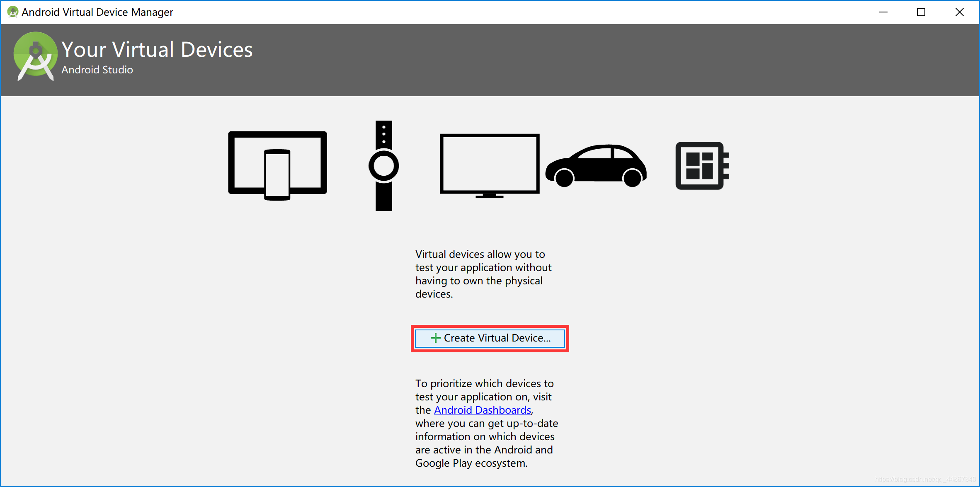
Task: Click the smartphone shape inside tablet icon
Action: click(277, 175)
